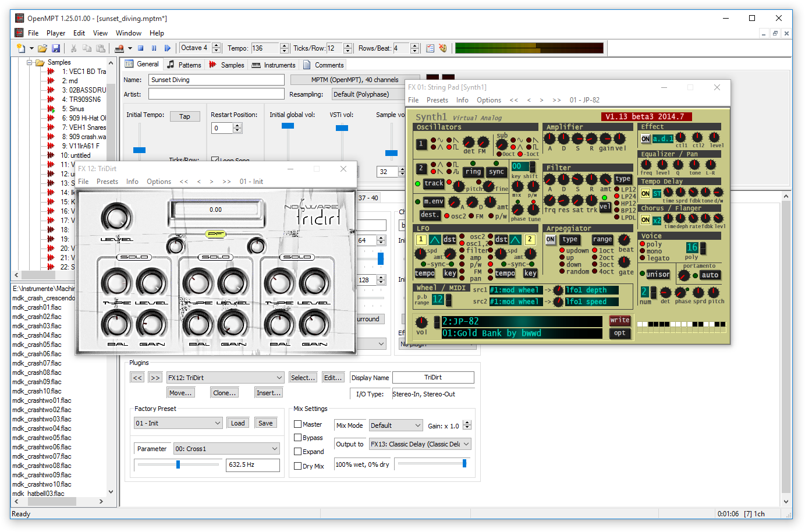Open Presets menu in String Pad window
Image resolution: width=805 pixels, height=532 pixels.
[437, 100]
